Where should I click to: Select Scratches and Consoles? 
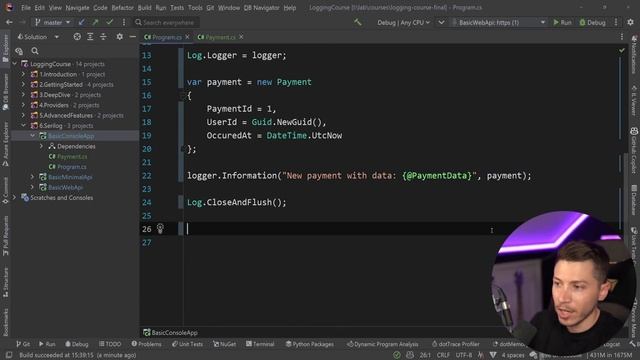point(61,198)
